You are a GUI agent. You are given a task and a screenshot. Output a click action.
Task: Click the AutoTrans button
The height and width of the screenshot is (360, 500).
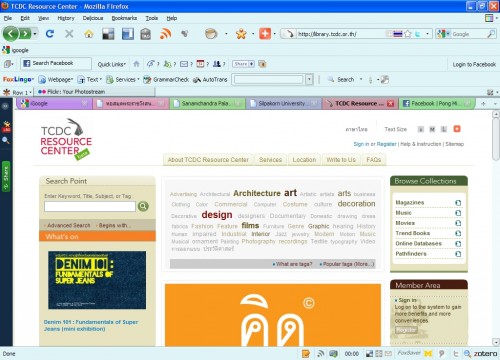pos(210,79)
